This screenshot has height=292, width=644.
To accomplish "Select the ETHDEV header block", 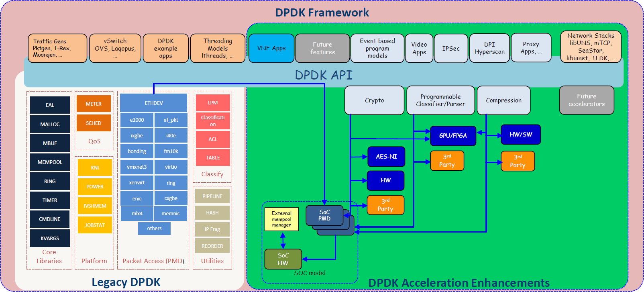I will (154, 103).
